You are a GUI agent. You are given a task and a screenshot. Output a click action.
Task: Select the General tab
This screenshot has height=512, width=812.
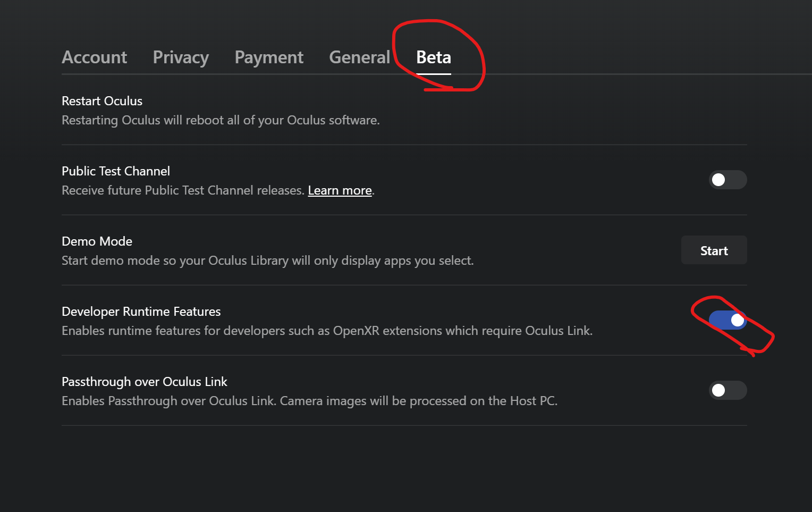click(x=359, y=57)
